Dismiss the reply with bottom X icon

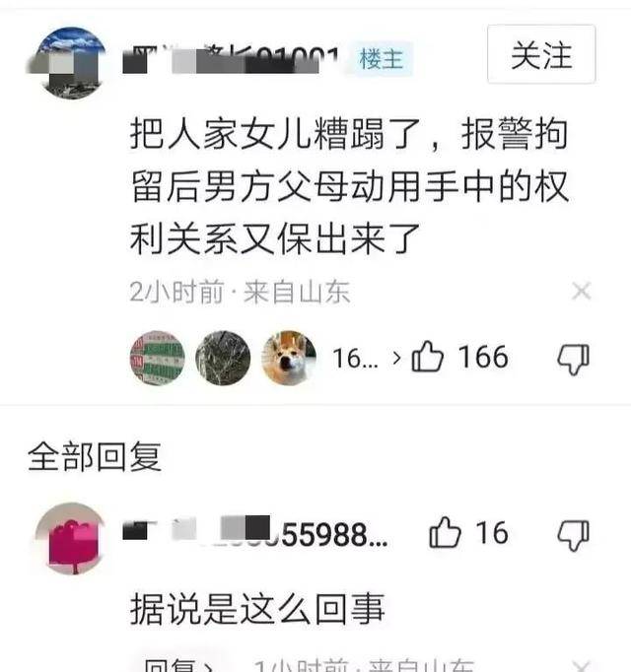[x=582, y=667]
